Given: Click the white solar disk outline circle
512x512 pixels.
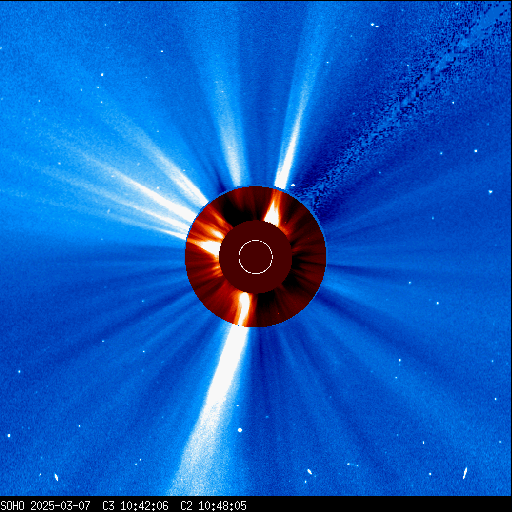Looking at the screenshot, I should pos(256,257).
